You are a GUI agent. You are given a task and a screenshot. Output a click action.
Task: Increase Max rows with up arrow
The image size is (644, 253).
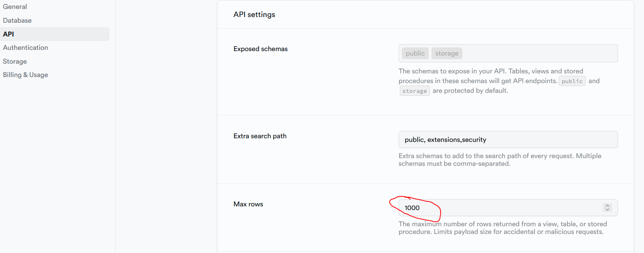[607, 206]
